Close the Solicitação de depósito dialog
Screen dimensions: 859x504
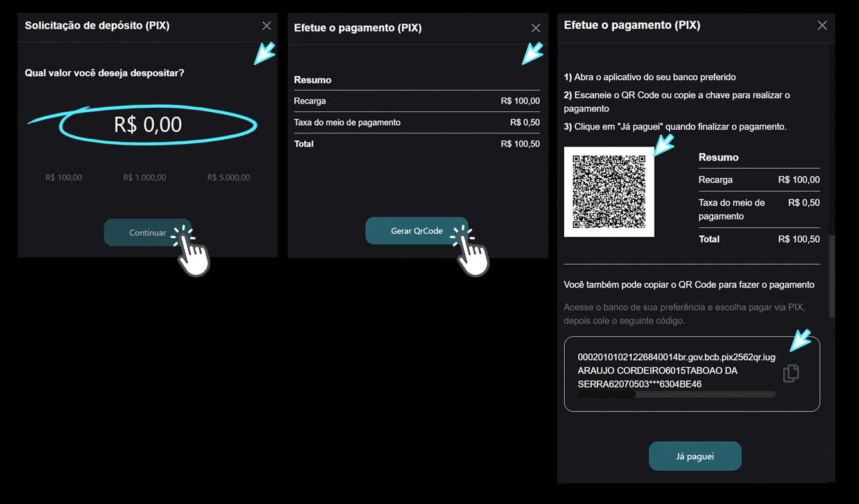[267, 26]
